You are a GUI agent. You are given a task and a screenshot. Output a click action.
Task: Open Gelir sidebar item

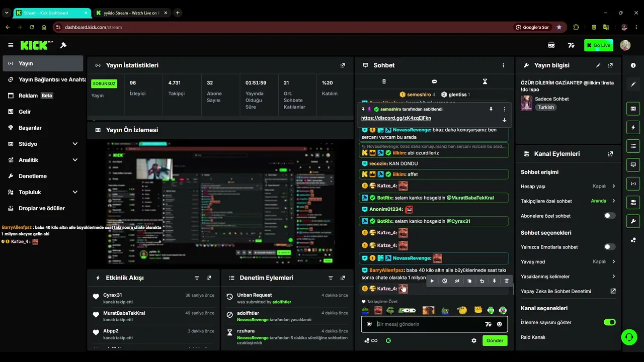click(x=43, y=112)
